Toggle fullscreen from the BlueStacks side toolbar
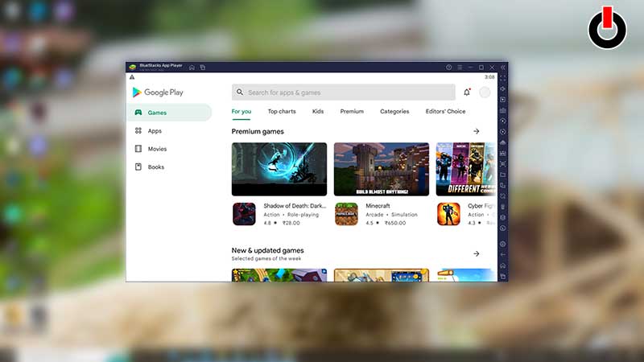Viewport: 644px width, 362px height. (502, 78)
